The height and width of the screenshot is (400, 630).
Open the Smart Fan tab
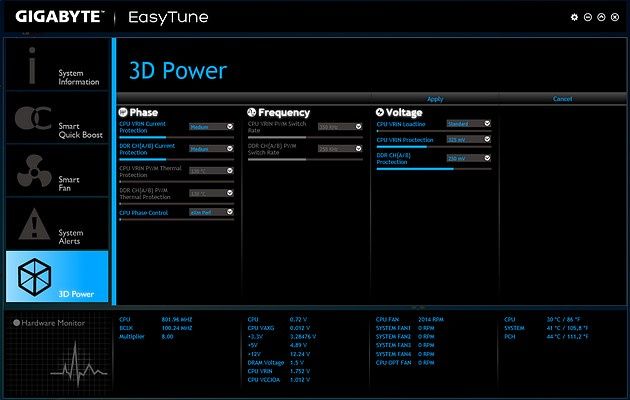click(57, 171)
